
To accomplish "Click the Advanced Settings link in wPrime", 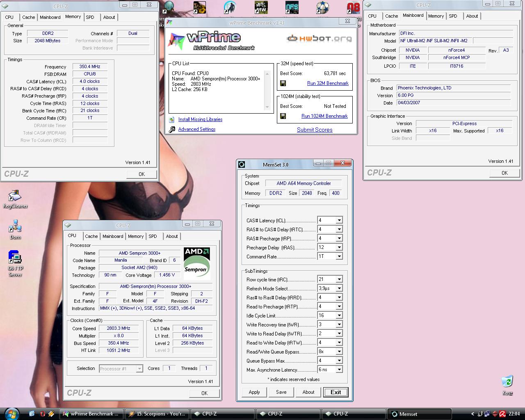I will click(197, 129).
